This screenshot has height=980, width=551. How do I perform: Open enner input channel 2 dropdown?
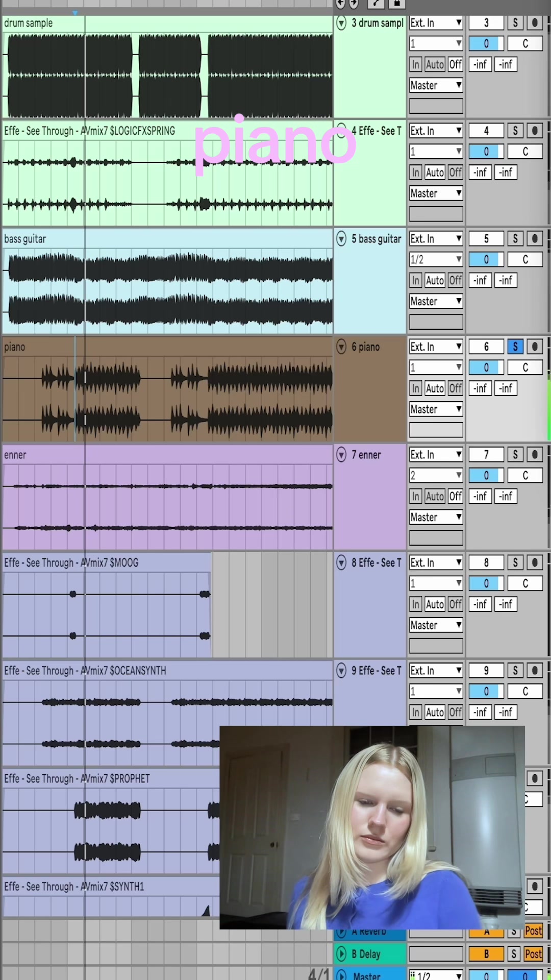(436, 475)
